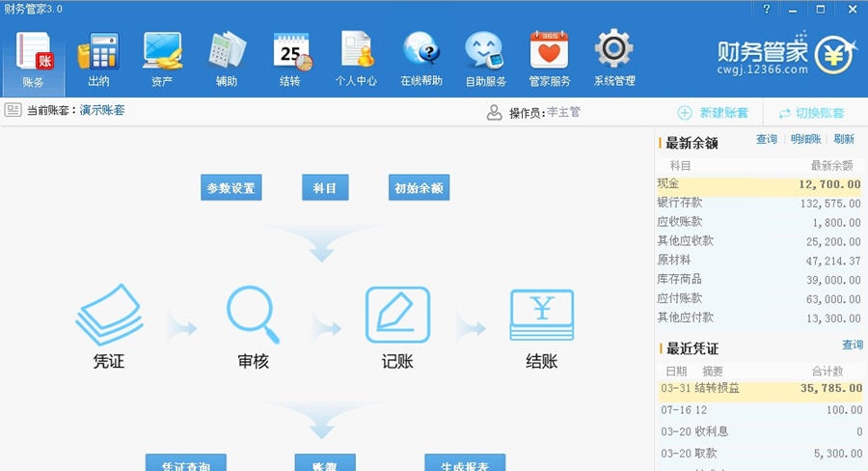Click the 结账 yen icon
Screen dimensions: 868x471
[x=541, y=315]
